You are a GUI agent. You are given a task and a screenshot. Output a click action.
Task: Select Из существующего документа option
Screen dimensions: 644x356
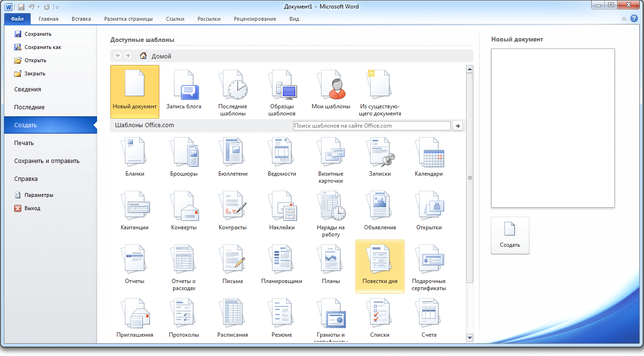[380, 91]
